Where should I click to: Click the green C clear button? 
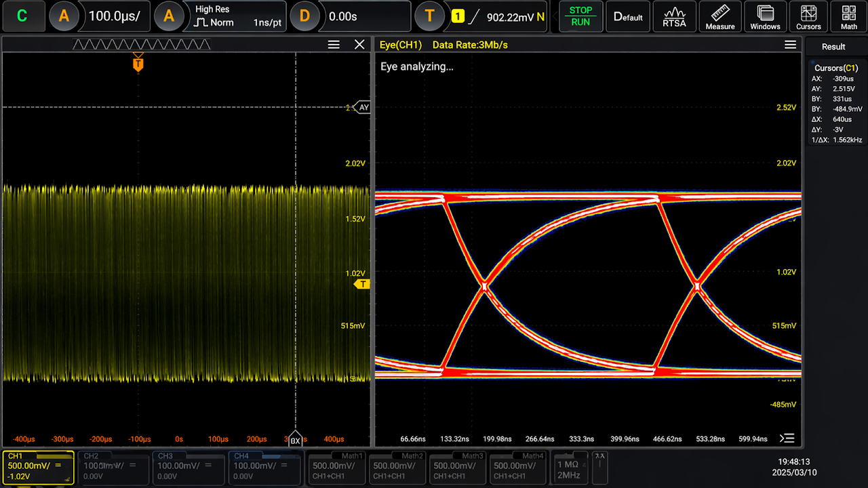point(22,16)
